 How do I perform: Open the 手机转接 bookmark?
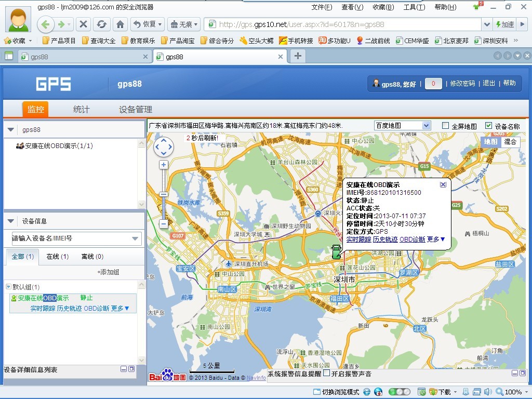coord(296,41)
